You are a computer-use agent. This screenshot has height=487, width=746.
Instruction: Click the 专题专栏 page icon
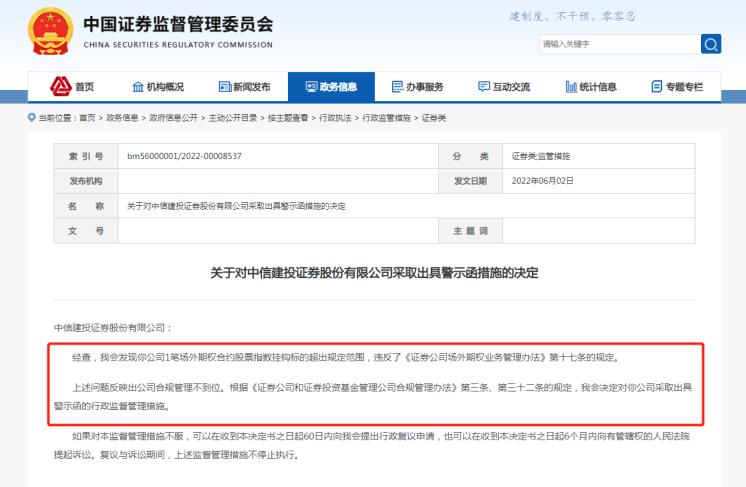click(657, 87)
